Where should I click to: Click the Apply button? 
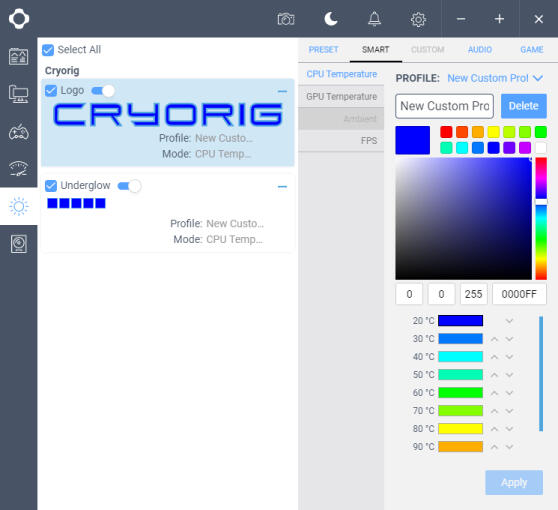pos(514,482)
